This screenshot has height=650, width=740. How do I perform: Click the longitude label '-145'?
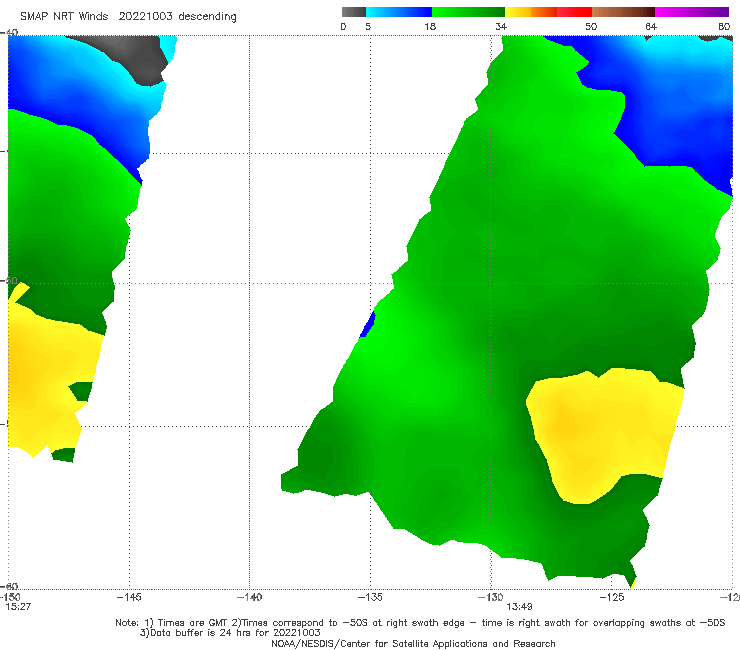click(x=129, y=597)
